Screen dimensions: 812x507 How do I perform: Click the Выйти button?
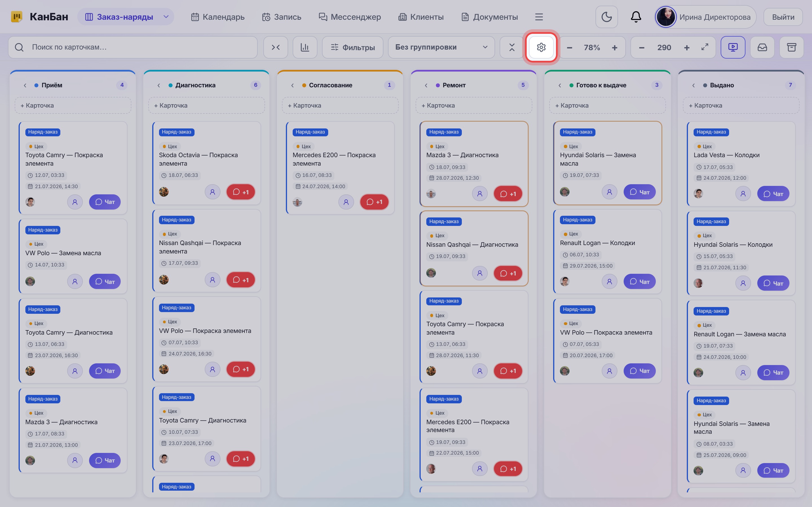(x=783, y=17)
